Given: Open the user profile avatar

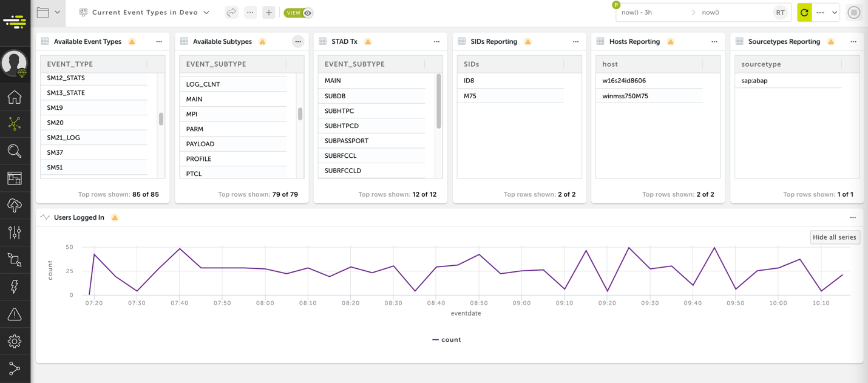Looking at the screenshot, I should (14, 63).
